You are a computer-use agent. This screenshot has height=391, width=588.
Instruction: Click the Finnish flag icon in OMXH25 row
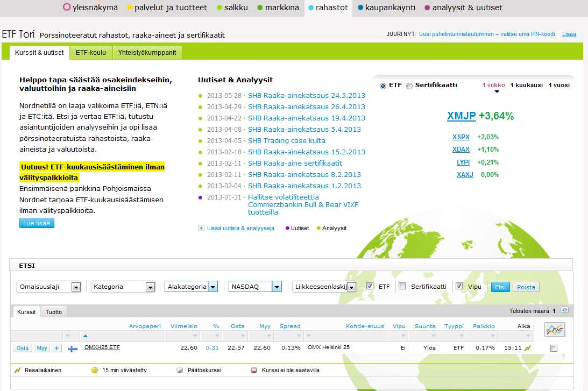tap(73, 349)
